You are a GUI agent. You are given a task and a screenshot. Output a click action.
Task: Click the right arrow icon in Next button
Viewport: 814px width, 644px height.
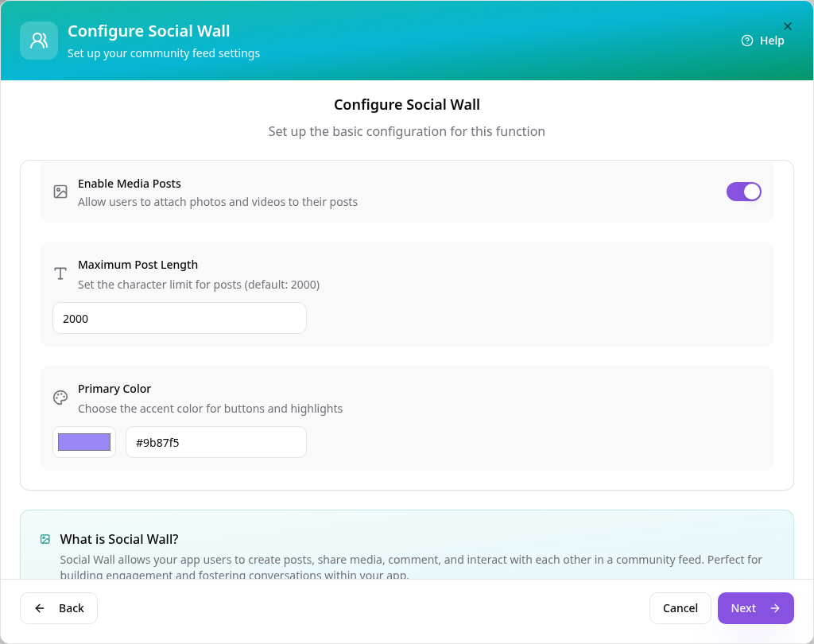(x=775, y=608)
